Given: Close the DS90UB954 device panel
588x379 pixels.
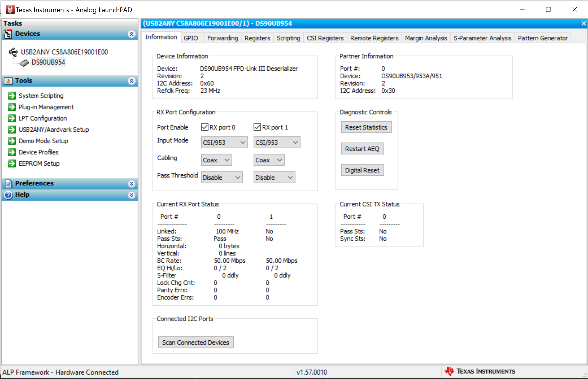Looking at the screenshot, I should coord(583,23).
